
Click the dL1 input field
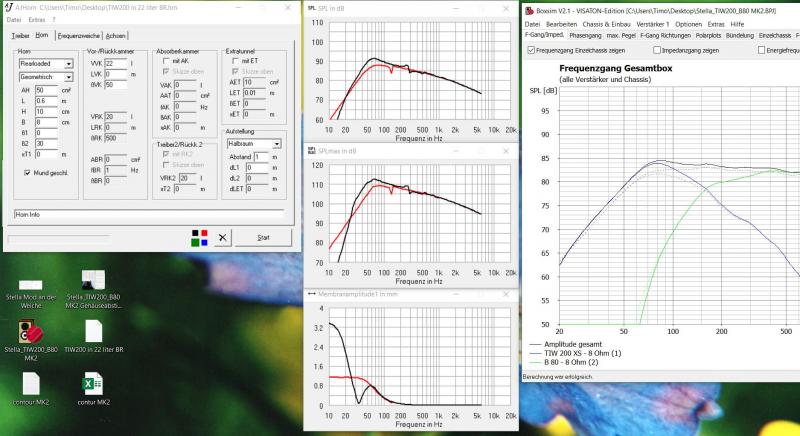257,167
